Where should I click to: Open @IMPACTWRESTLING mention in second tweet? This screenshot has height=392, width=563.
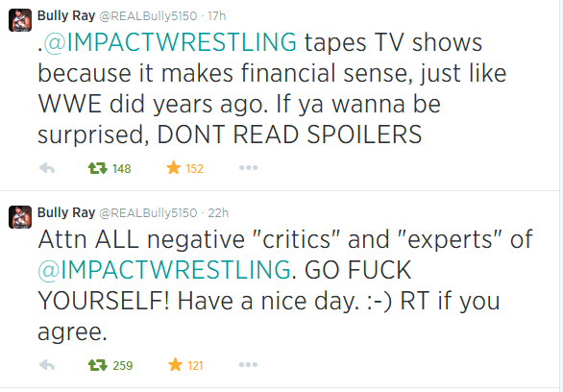pos(164,270)
